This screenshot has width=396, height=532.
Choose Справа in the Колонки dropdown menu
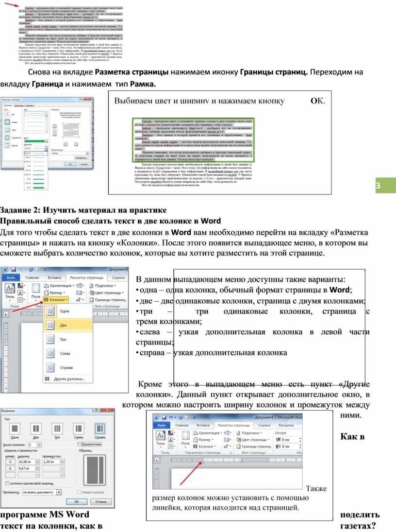pos(68,367)
